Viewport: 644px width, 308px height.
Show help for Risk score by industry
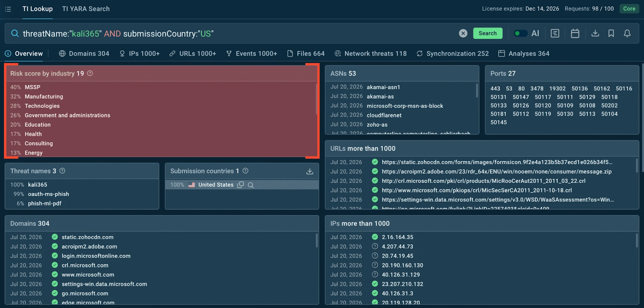(90, 73)
